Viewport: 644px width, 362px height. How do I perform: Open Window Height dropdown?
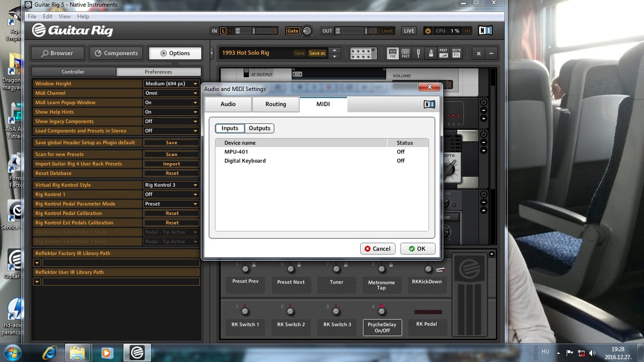click(x=171, y=84)
